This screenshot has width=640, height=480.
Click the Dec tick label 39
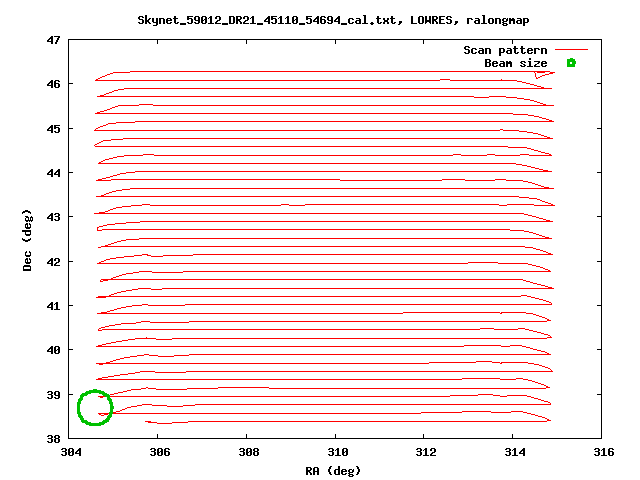pos(53,395)
